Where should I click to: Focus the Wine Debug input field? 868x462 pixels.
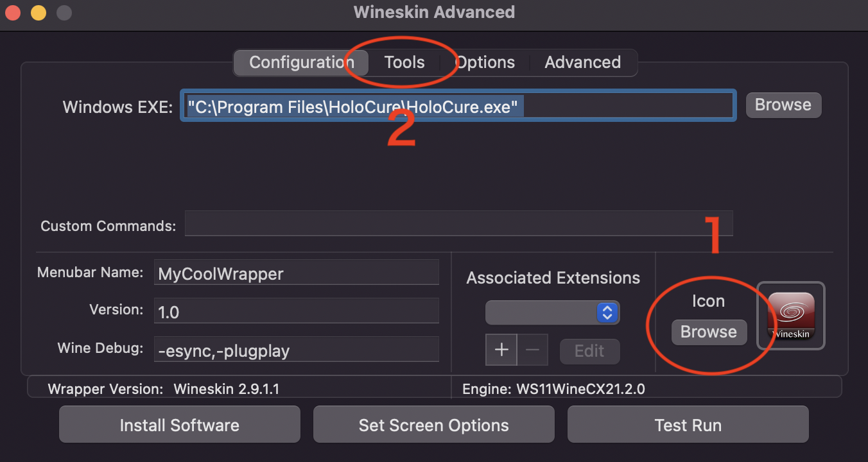point(297,349)
